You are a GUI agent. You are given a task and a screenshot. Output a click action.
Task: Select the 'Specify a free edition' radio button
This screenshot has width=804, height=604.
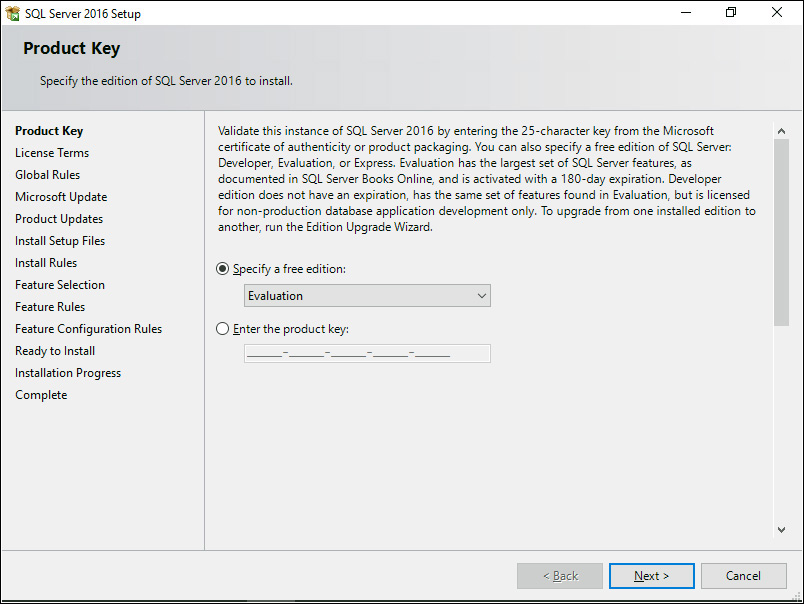pyautogui.click(x=223, y=269)
